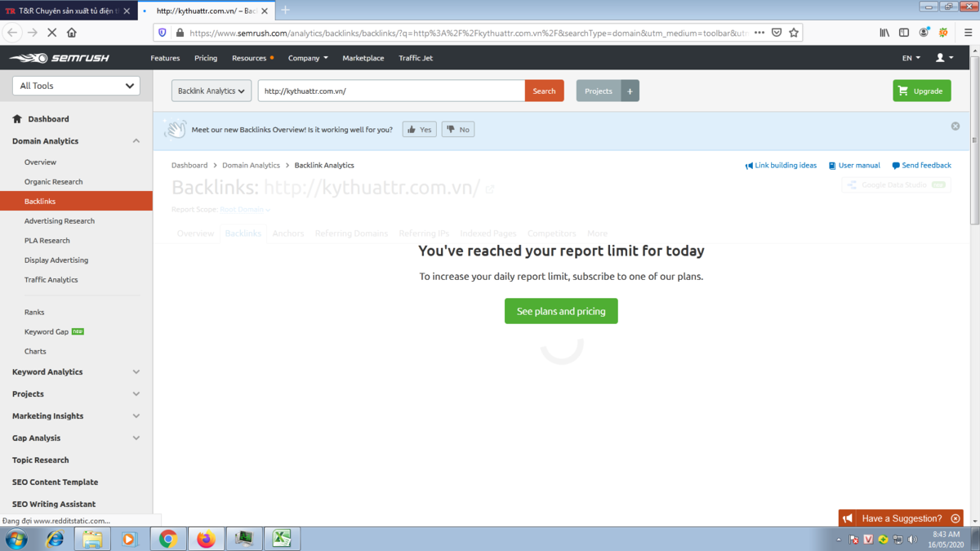Click the Domain Analytics breadcrumb
The width and height of the screenshot is (980, 551).
pyautogui.click(x=251, y=166)
